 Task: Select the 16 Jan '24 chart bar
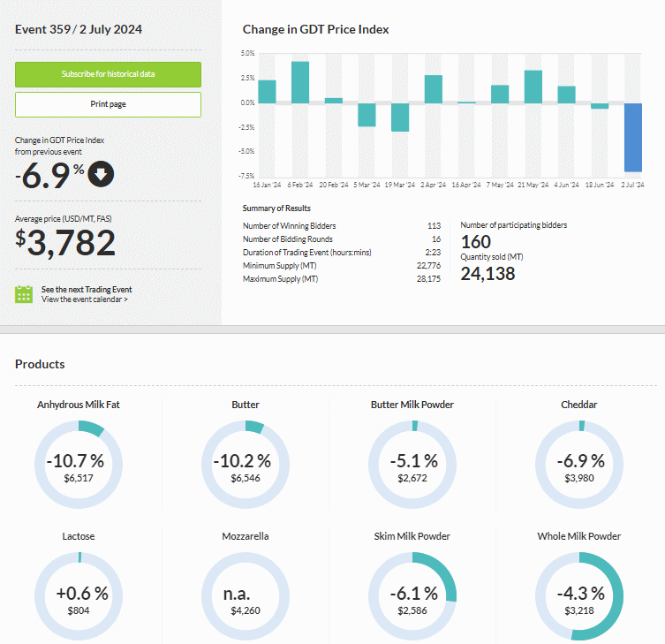tap(268, 92)
